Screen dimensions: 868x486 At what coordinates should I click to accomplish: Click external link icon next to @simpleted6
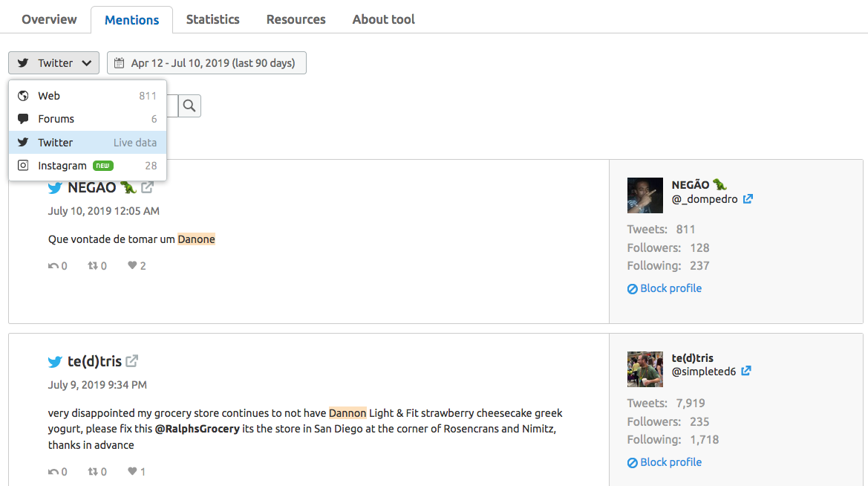click(x=746, y=371)
